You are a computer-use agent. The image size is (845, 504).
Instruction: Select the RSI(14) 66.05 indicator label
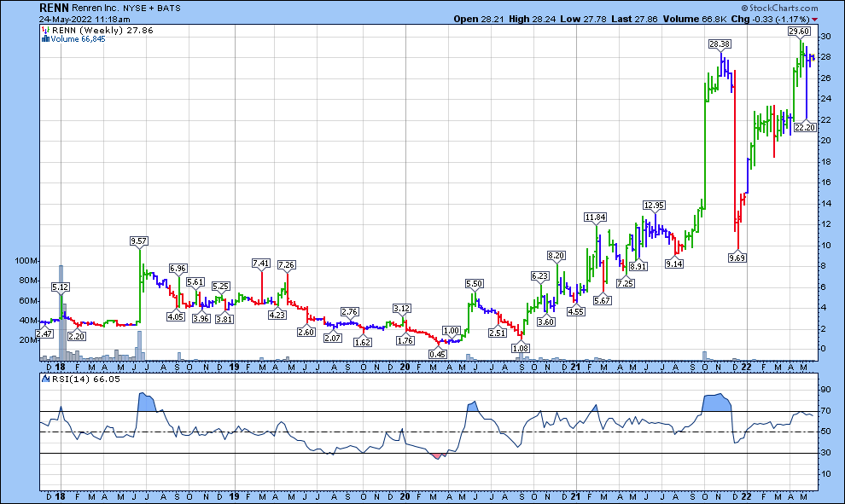[75, 379]
